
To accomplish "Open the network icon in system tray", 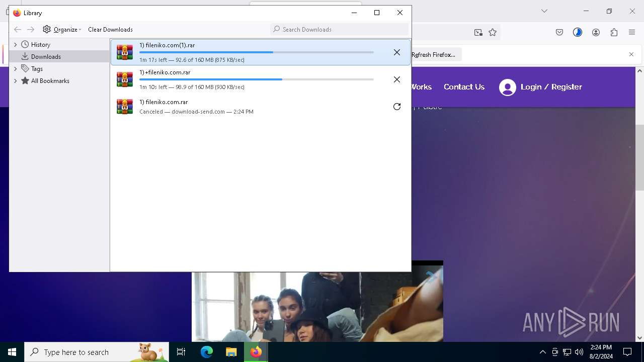I will [x=567, y=352].
